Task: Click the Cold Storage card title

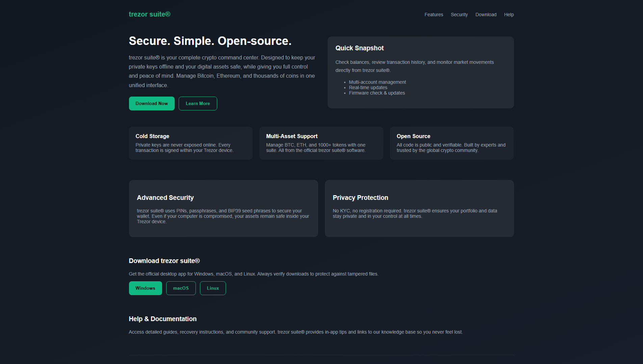Action: pos(152,136)
